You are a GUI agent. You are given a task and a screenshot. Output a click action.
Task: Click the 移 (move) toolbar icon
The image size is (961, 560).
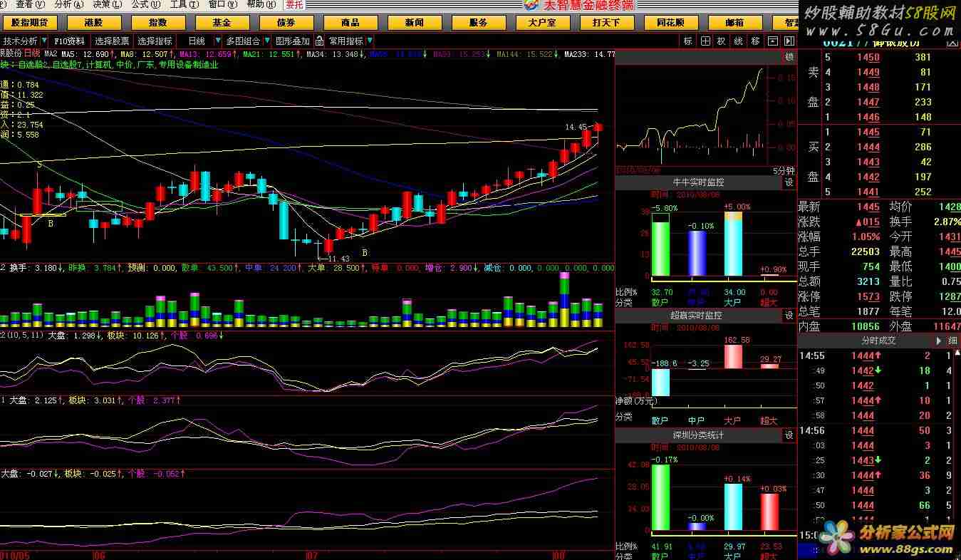coord(755,41)
